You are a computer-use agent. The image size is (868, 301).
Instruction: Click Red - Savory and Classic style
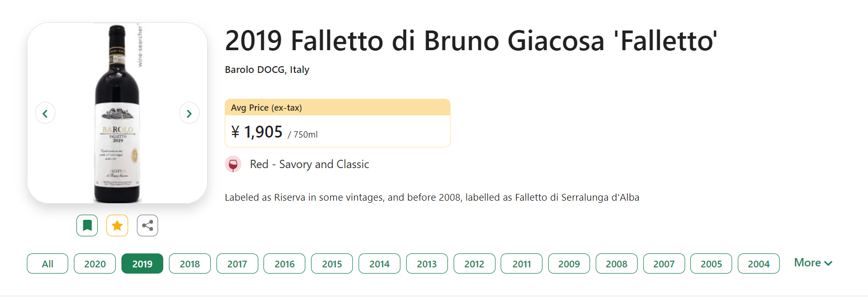[x=309, y=164]
